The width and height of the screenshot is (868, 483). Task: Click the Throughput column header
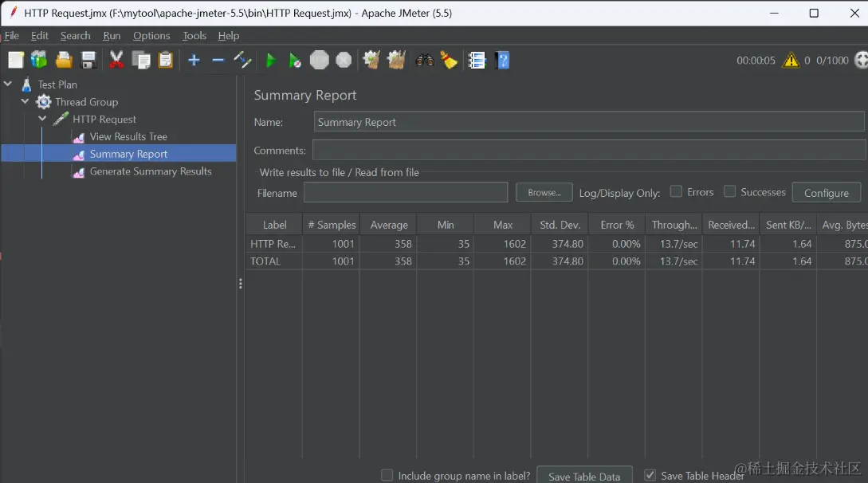pos(674,225)
